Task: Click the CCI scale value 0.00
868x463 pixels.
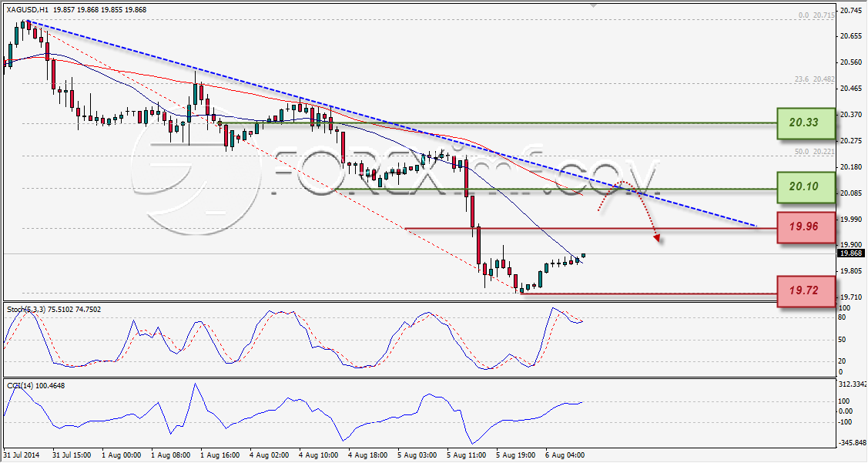Action: (846, 411)
